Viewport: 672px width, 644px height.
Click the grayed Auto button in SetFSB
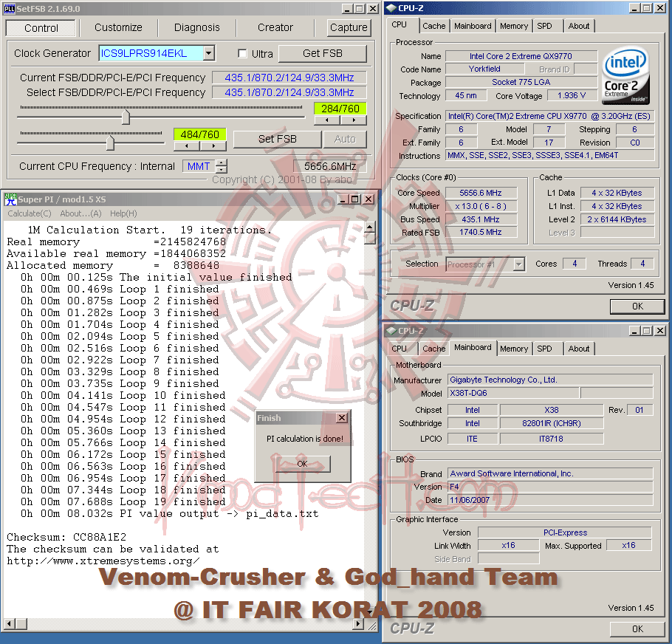coord(345,140)
